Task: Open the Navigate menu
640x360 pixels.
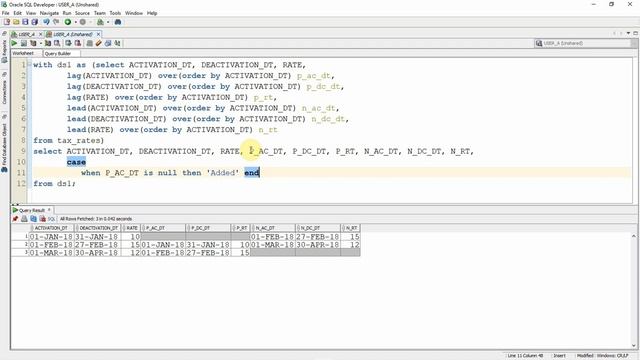Action: (x=49, y=13)
